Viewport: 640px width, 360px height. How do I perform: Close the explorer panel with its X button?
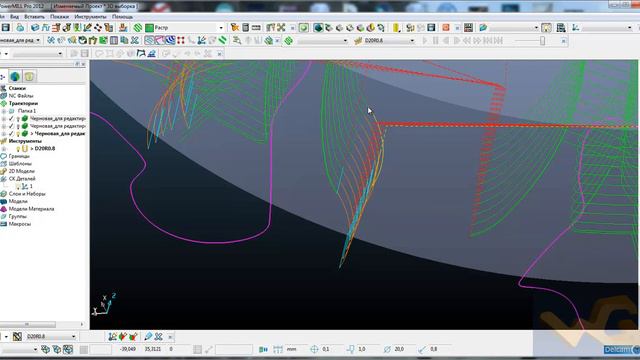(x=84, y=64)
